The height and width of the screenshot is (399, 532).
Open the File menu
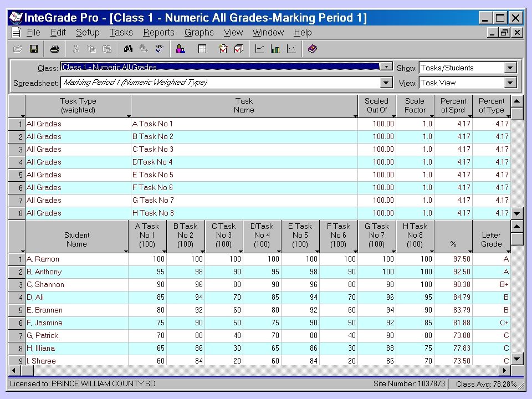pyautogui.click(x=33, y=33)
